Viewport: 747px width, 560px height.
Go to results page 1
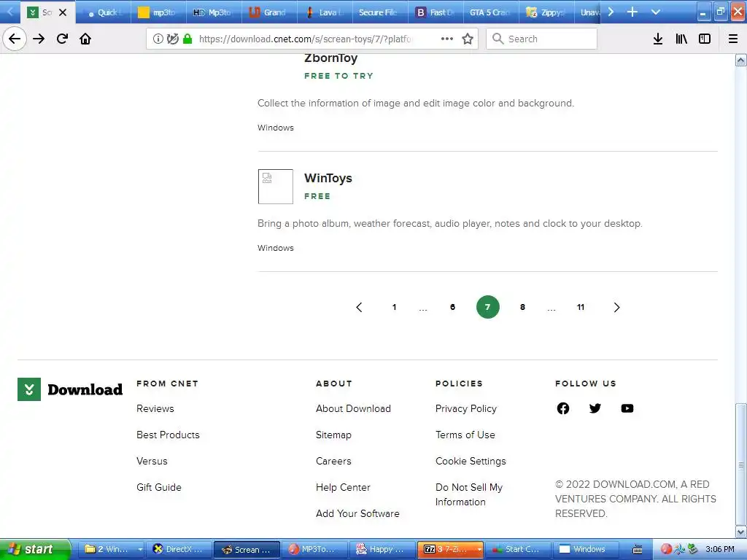point(394,307)
